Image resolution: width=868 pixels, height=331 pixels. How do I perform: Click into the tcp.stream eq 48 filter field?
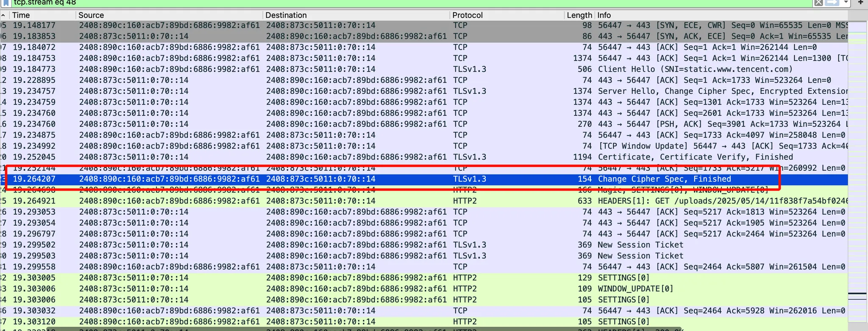pyautogui.click(x=411, y=3)
